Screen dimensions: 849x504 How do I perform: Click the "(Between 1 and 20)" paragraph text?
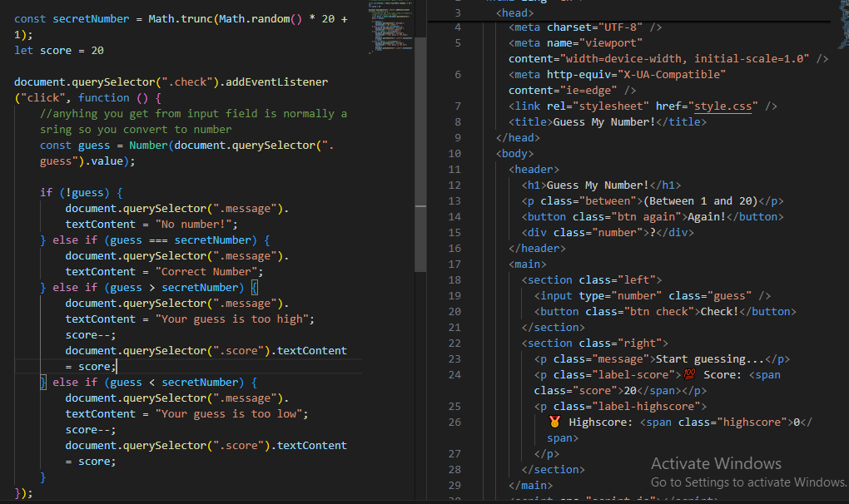pyautogui.click(x=700, y=201)
